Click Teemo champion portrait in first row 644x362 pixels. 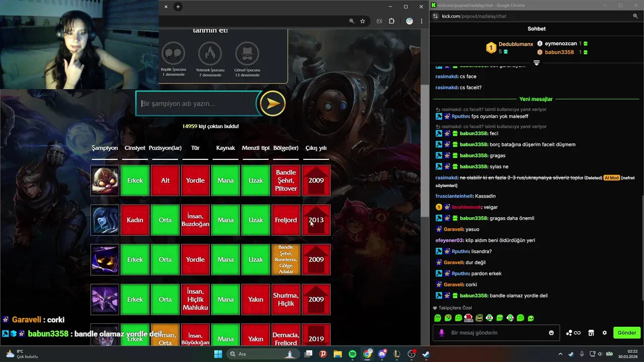point(105,180)
